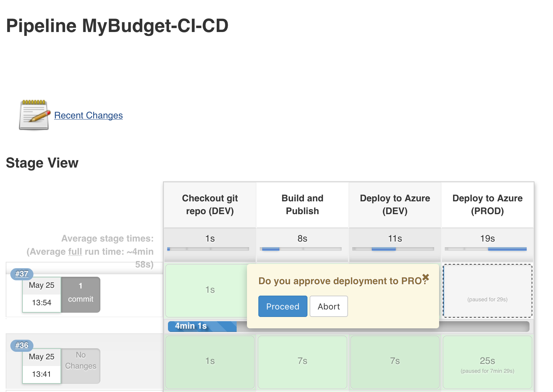Open build #36 Checkout git repo stage cell
The width and height of the screenshot is (553, 392).
[210, 362]
